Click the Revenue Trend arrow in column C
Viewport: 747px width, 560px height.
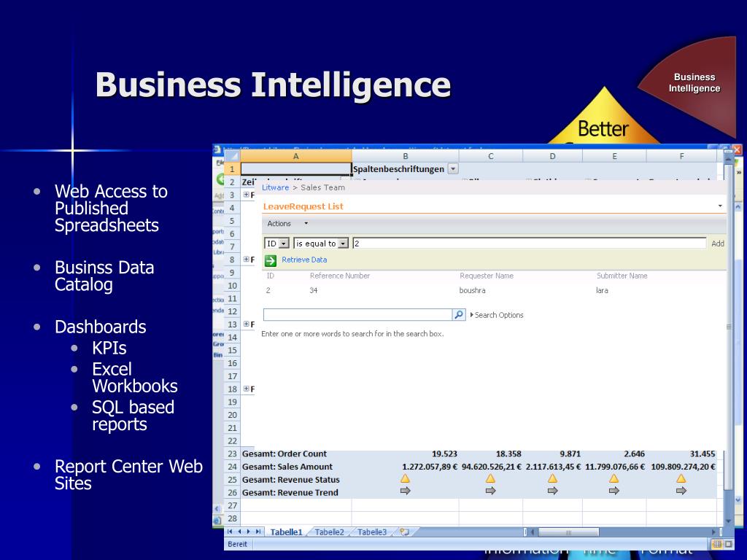490,491
